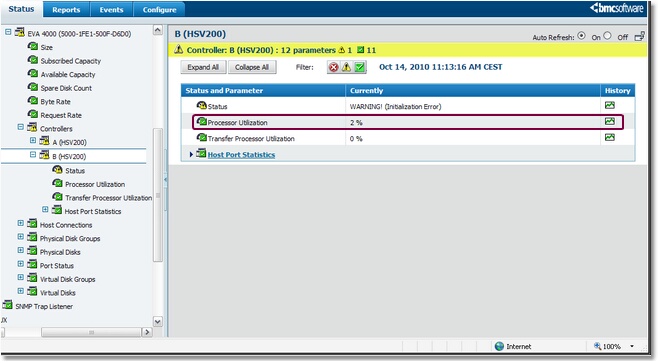658x363 pixels.
Task: Switch to the Reports tab
Action: click(66, 9)
